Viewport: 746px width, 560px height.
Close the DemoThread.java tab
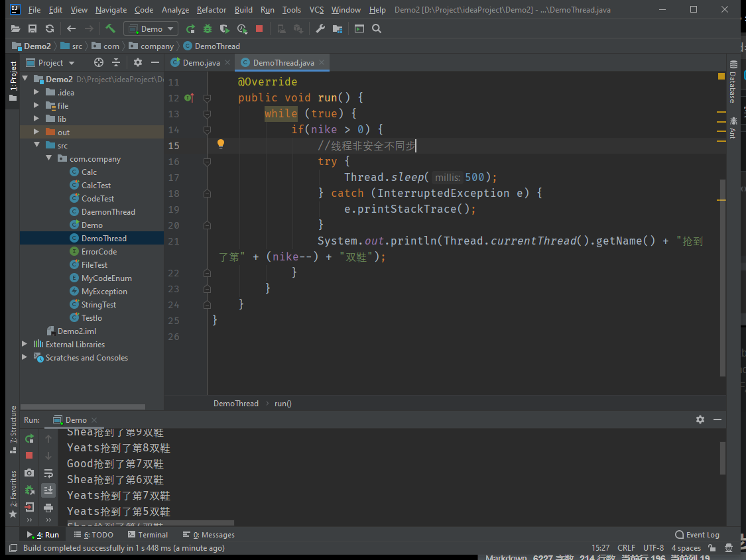coord(322,62)
